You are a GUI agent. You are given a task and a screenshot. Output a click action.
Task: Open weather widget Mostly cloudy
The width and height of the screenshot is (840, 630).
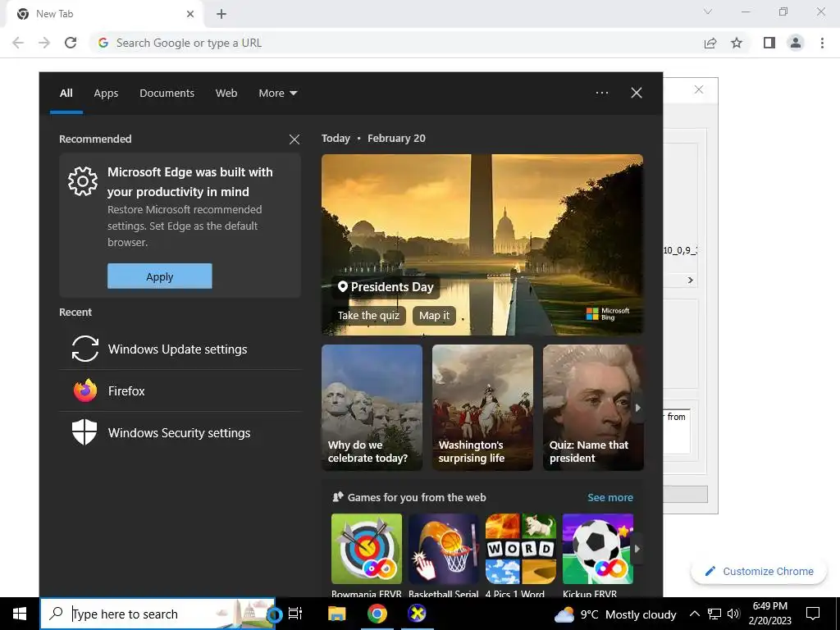point(615,614)
